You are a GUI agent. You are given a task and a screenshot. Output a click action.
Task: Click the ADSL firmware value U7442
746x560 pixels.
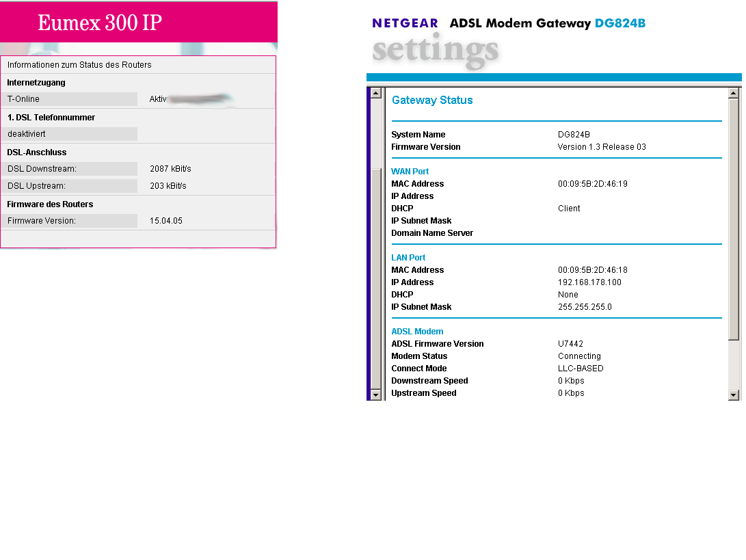click(x=570, y=343)
